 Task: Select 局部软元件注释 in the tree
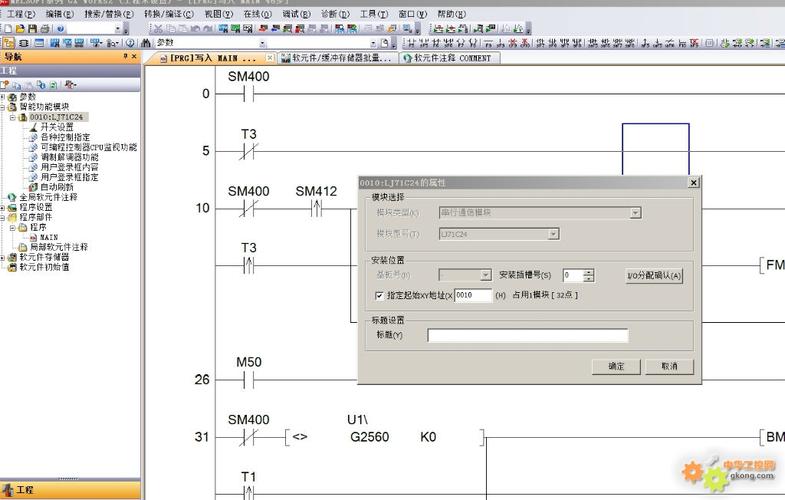tap(59, 247)
